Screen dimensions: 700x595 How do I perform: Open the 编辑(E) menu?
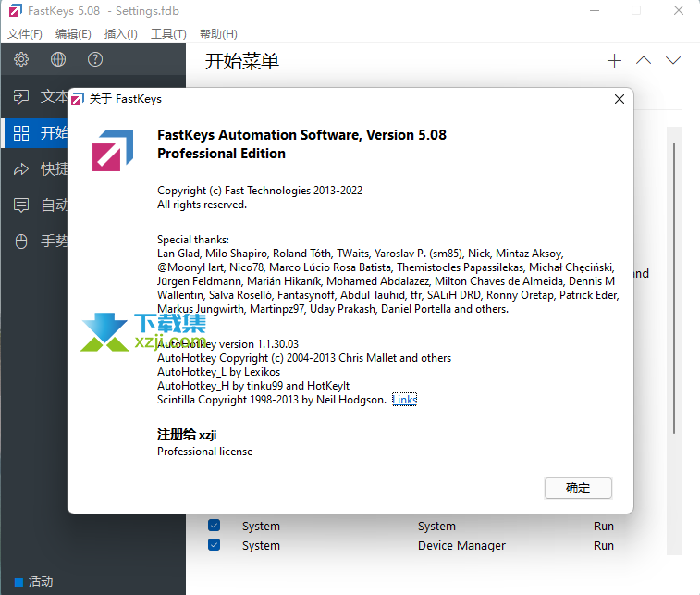(73, 34)
